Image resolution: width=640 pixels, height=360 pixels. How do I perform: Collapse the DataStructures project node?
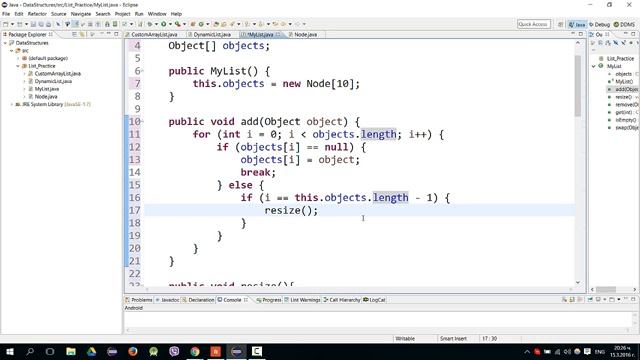tap(5, 43)
